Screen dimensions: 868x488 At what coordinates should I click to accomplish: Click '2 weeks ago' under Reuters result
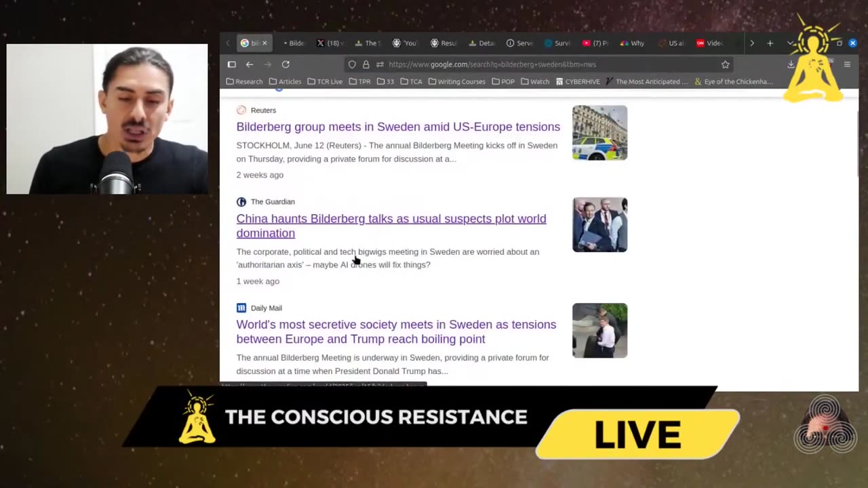click(x=260, y=175)
